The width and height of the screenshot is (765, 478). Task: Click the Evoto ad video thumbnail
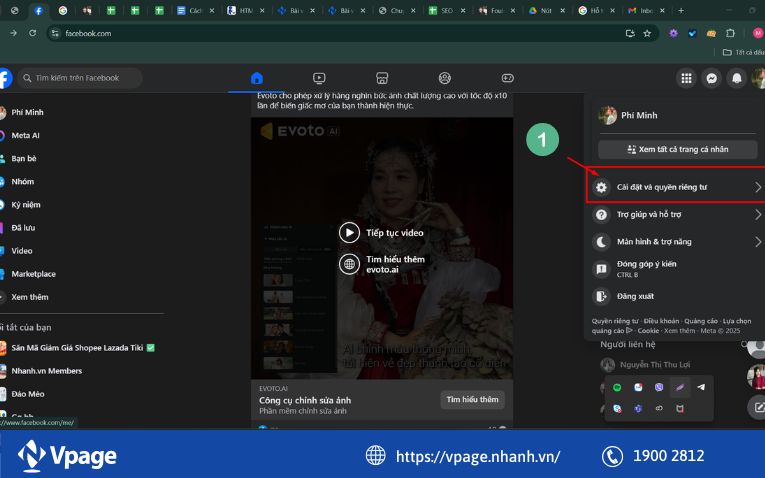382,248
